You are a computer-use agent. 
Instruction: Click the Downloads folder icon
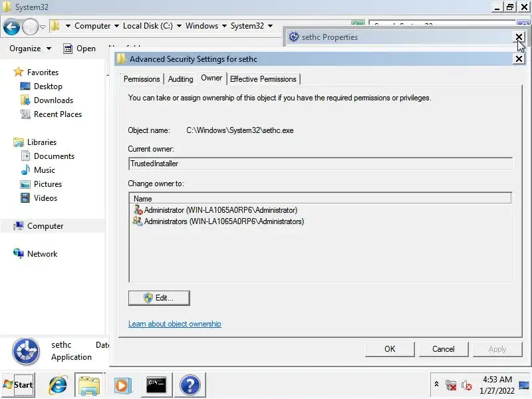25,100
